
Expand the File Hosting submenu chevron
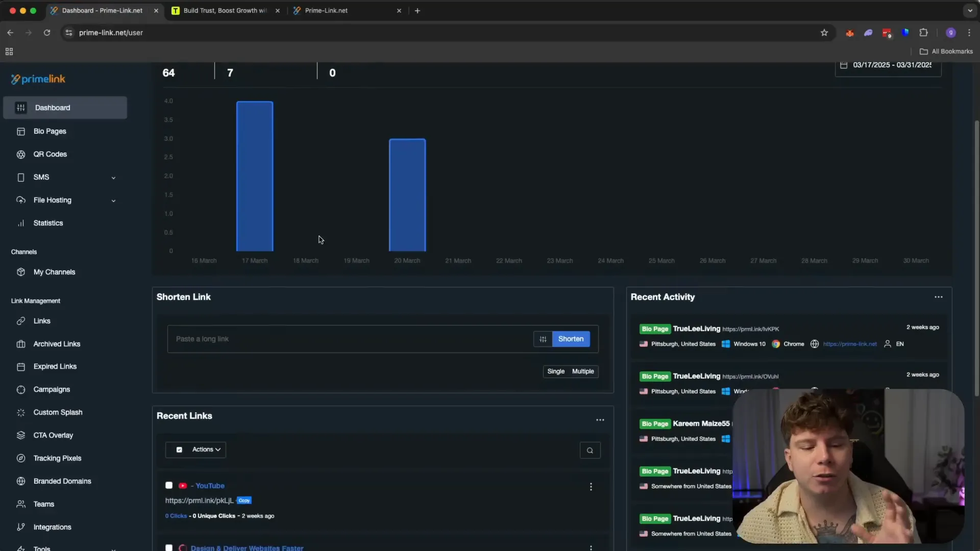[113, 201]
